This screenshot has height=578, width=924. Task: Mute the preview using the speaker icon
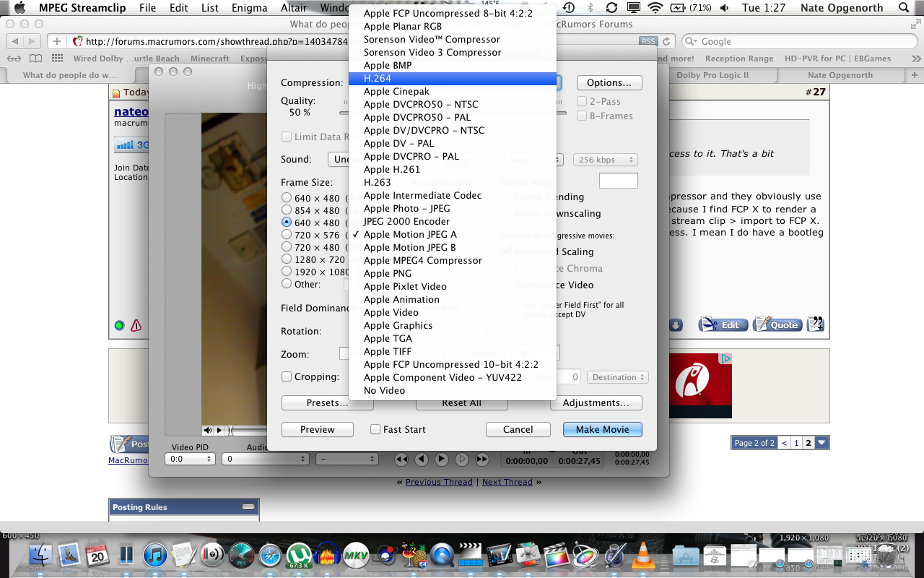pyautogui.click(x=209, y=430)
